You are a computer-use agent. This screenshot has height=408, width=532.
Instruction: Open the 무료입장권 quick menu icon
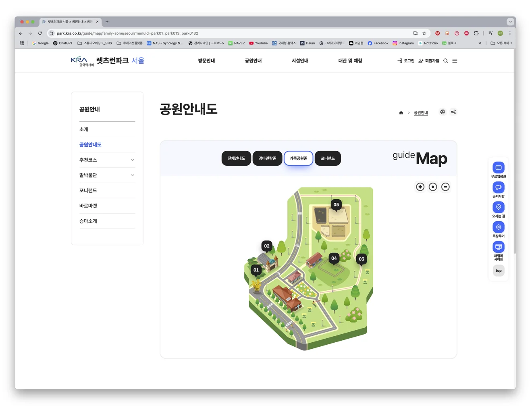(499, 167)
